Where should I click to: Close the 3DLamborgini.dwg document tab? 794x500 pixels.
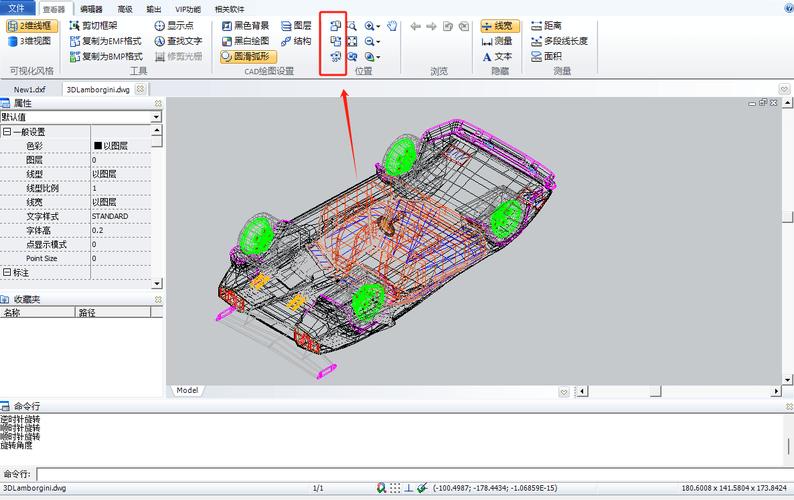pyautogui.click(x=140, y=89)
